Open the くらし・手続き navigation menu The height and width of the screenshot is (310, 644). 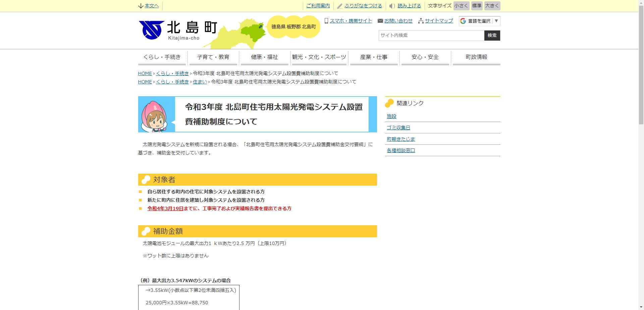(x=162, y=57)
